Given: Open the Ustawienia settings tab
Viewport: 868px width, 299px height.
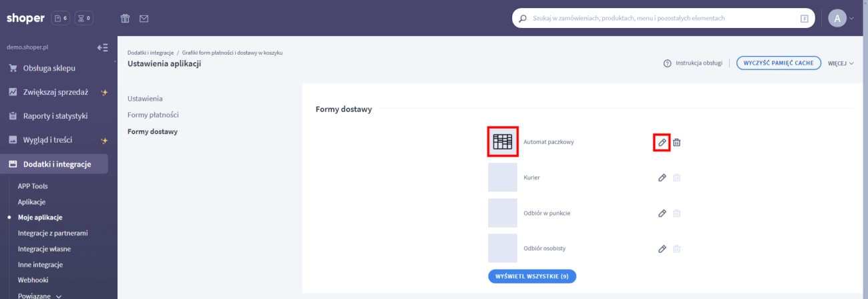Looking at the screenshot, I should coord(145,99).
